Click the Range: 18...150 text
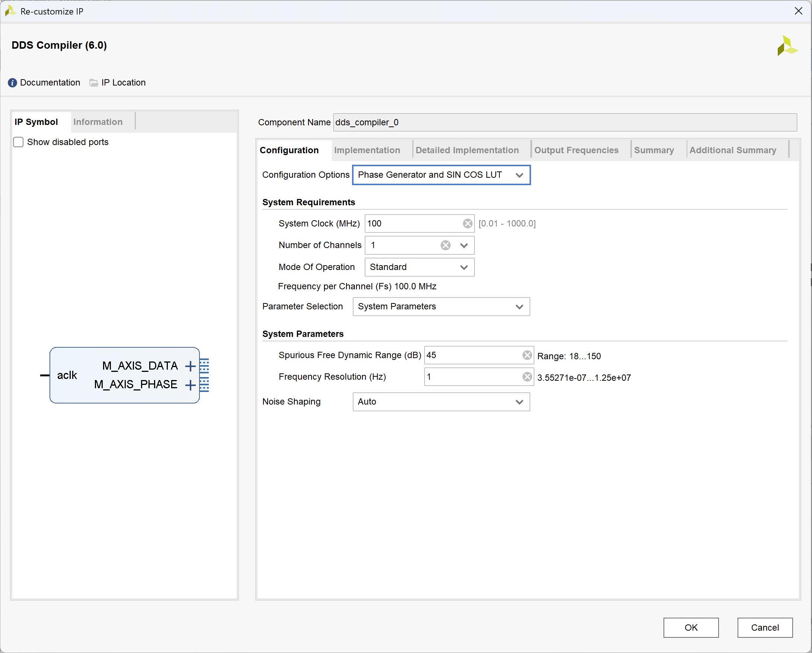Screen dimensions: 812x653 (x=569, y=356)
